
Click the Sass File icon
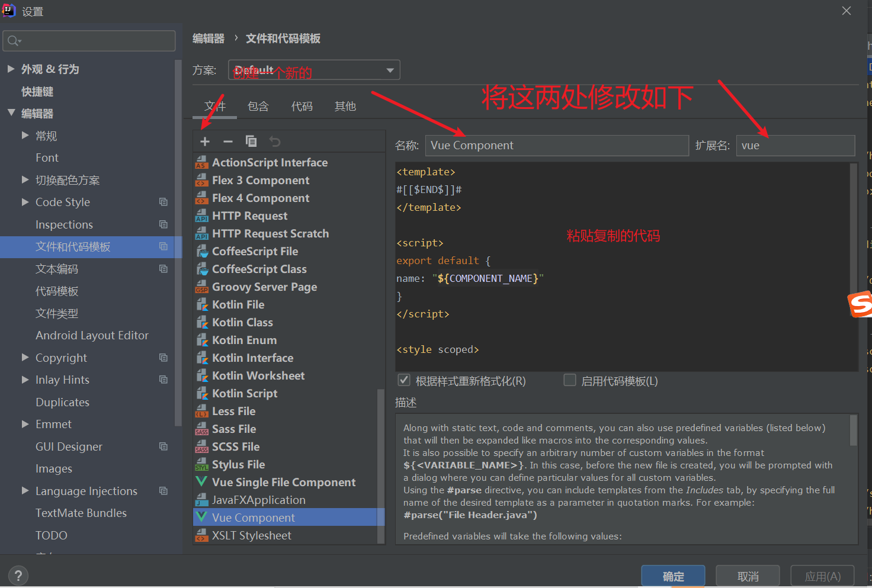[201, 429]
